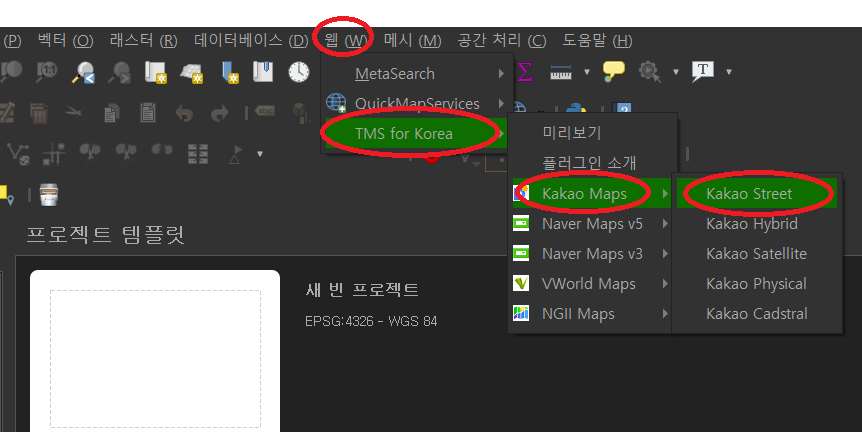862x432 pixels.
Task: Select the Measure ruler tool
Action: point(561,72)
